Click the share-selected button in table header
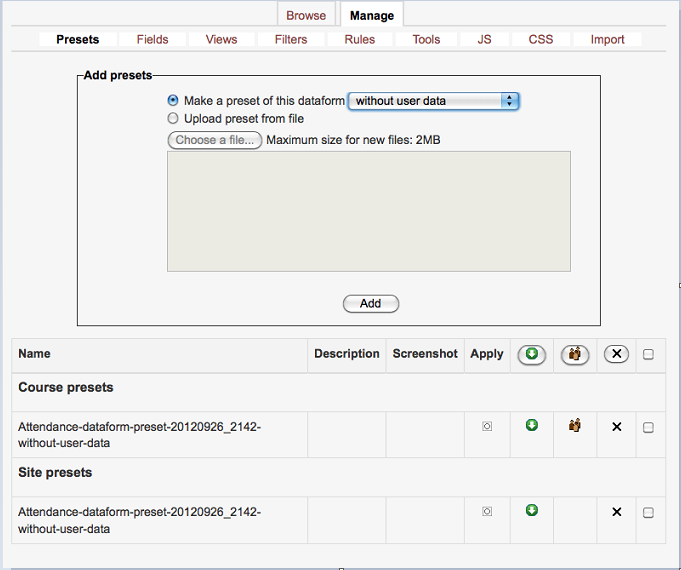 (574, 354)
